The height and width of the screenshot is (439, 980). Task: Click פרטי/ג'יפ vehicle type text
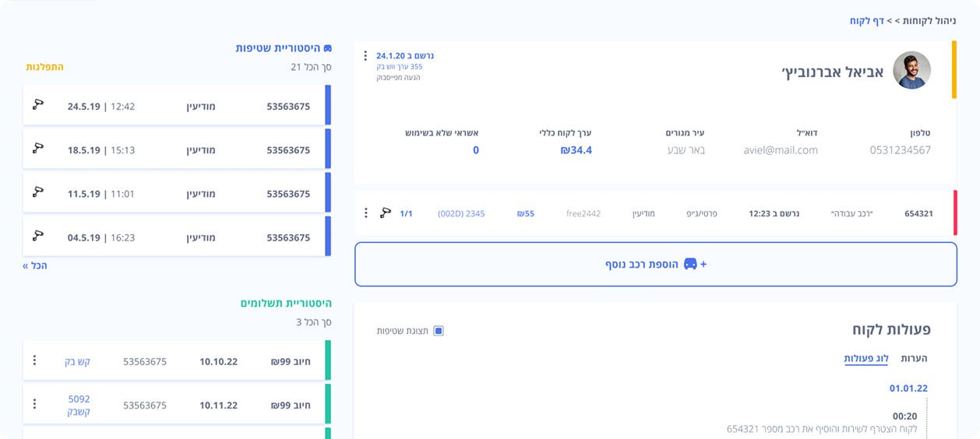pyautogui.click(x=702, y=213)
